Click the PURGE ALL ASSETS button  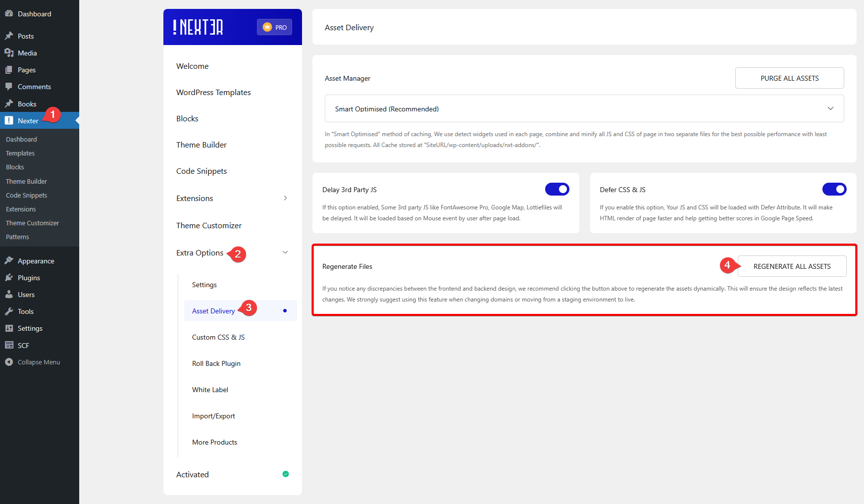click(789, 78)
